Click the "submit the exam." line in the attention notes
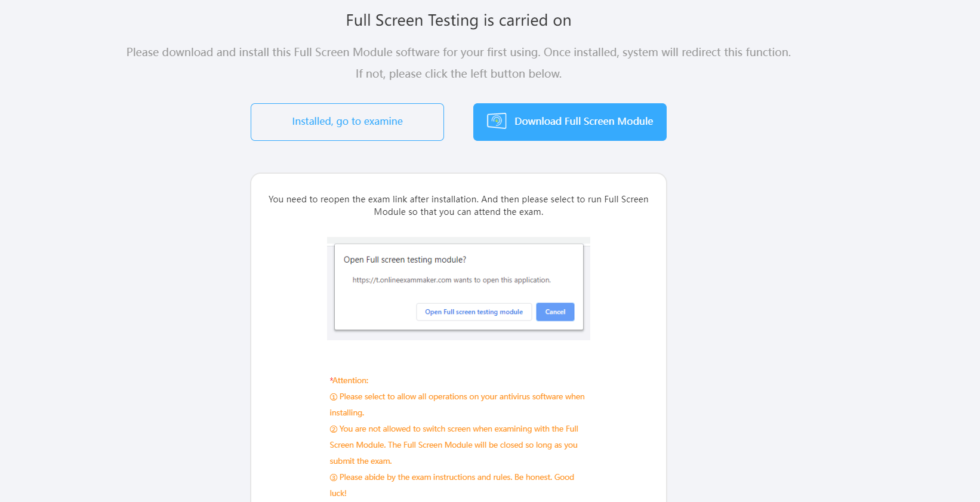The image size is (980, 502). click(x=360, y=461)
